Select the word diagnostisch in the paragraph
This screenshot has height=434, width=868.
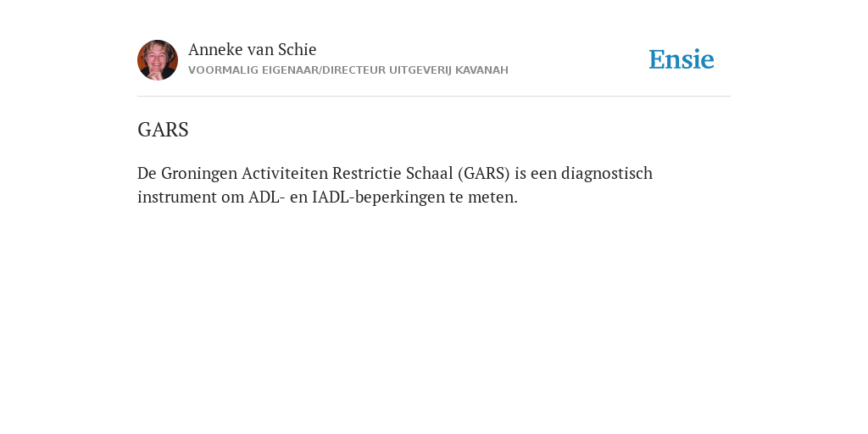click(x=607, y=173)
